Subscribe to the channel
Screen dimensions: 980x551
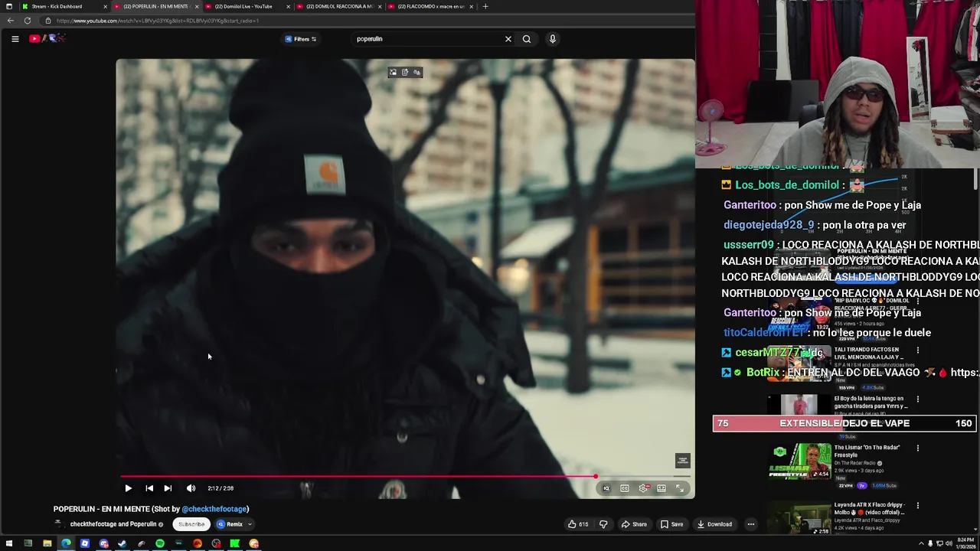pyautogui.click(x=191, y=524)
